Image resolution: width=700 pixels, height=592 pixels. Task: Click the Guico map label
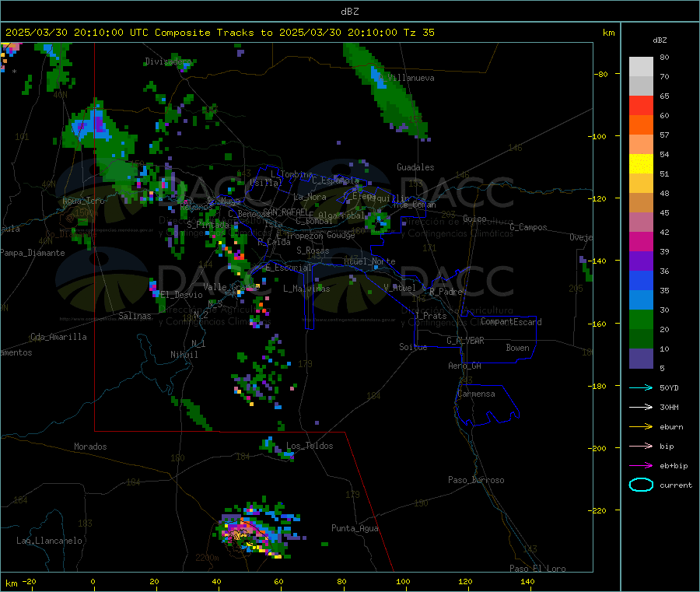point(474,219)
